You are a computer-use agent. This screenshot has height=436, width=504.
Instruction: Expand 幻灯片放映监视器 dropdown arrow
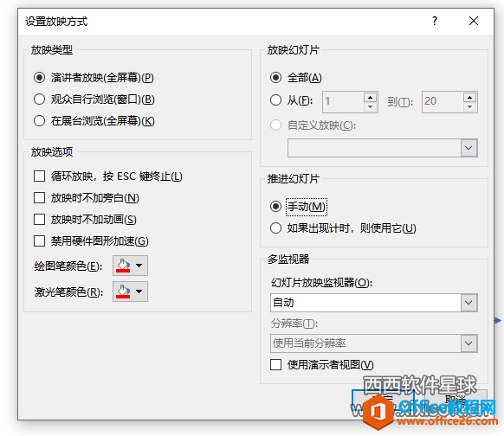(468, 303)
